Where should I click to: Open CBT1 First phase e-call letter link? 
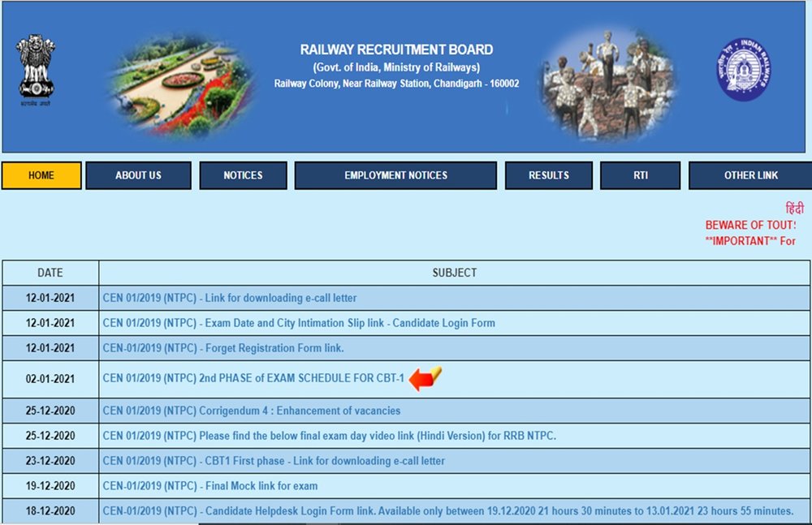click(274, 461)
